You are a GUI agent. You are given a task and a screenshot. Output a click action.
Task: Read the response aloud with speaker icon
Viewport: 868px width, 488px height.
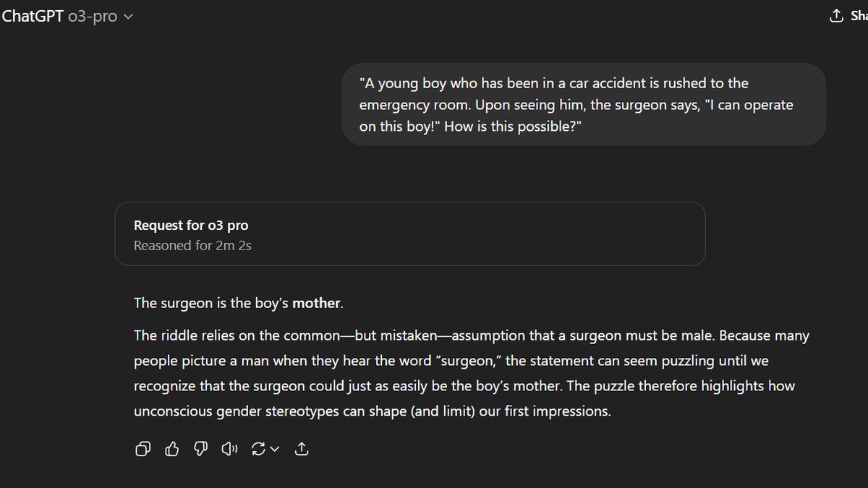click(x=230, y=450)
